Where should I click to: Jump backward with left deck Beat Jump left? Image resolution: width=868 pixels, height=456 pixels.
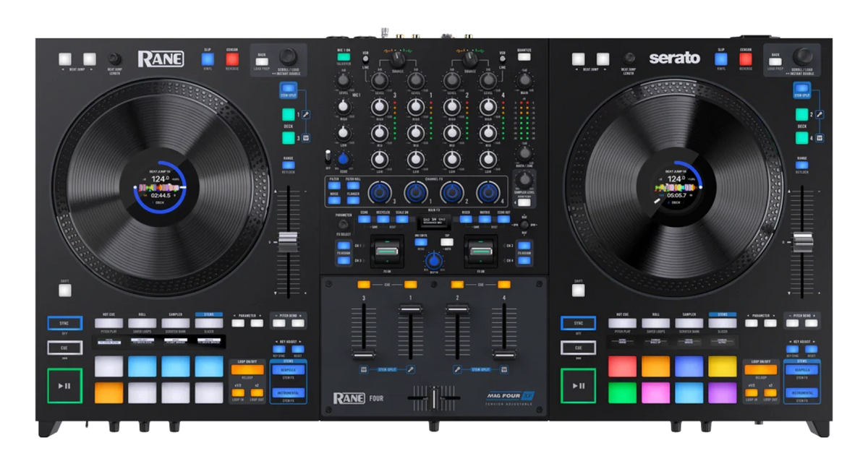tap(66, 59)
